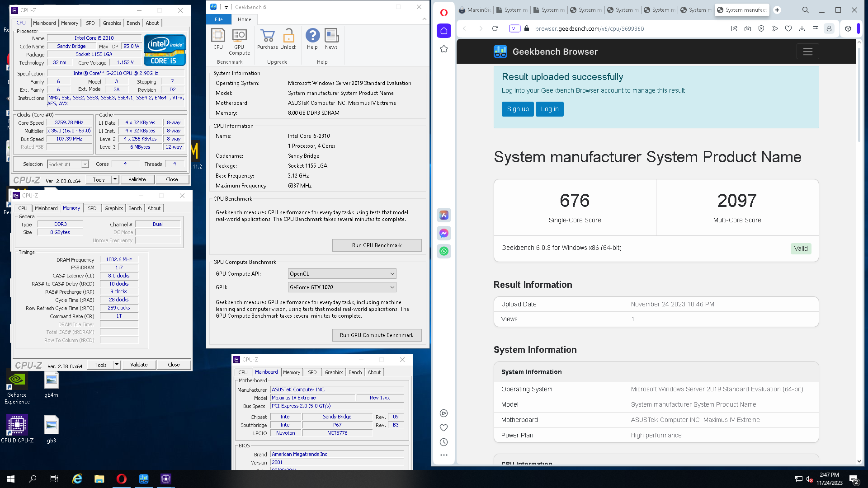Screen dimensions: 868x488
Task: Open Opera easy setup sliders icon
Action: pyautogui.click(x=816, y=28)
